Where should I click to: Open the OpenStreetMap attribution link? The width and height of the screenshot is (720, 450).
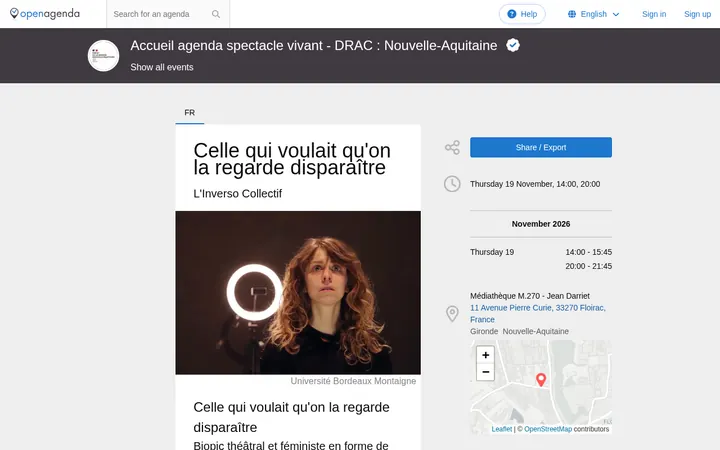(548, 429)
